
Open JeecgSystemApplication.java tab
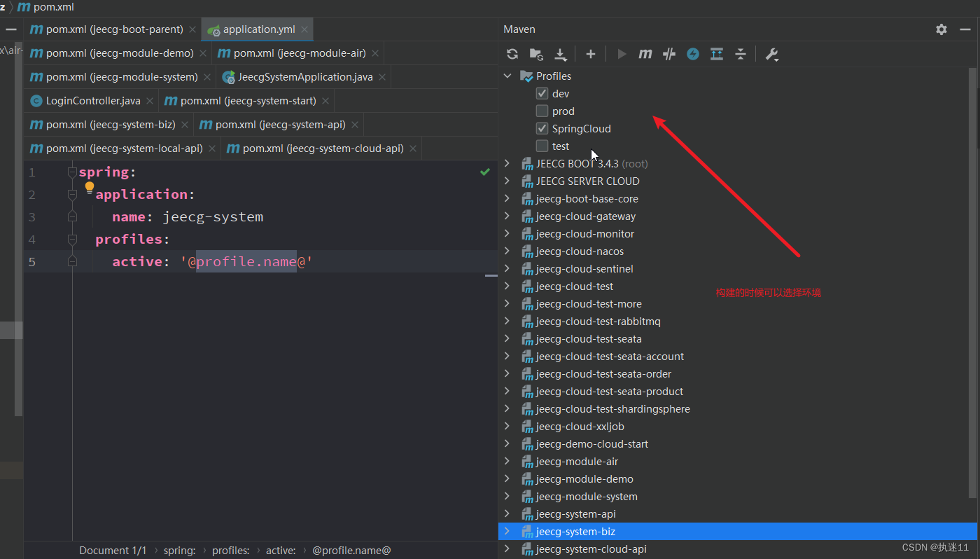point(305,77)
